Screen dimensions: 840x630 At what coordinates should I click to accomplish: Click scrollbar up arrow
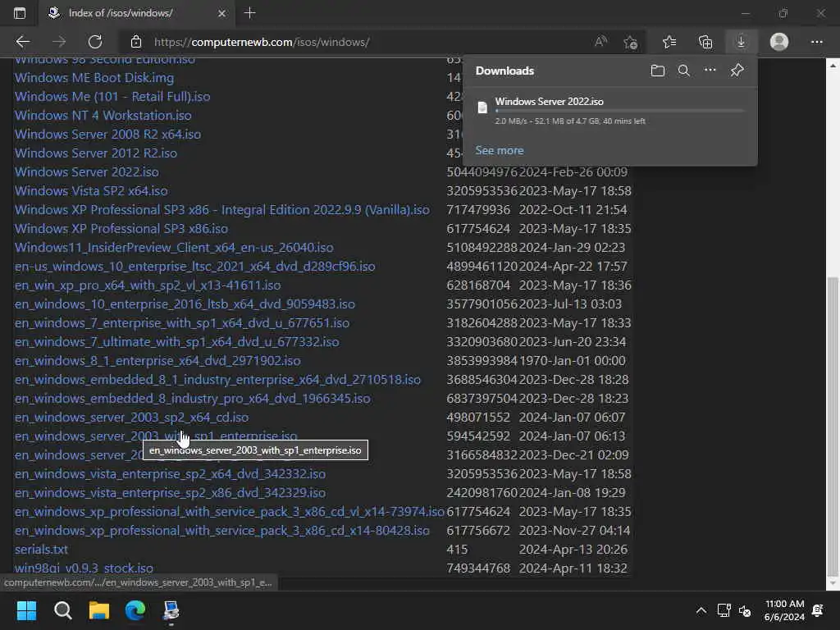pyautogui.click(x=833, y=66)
